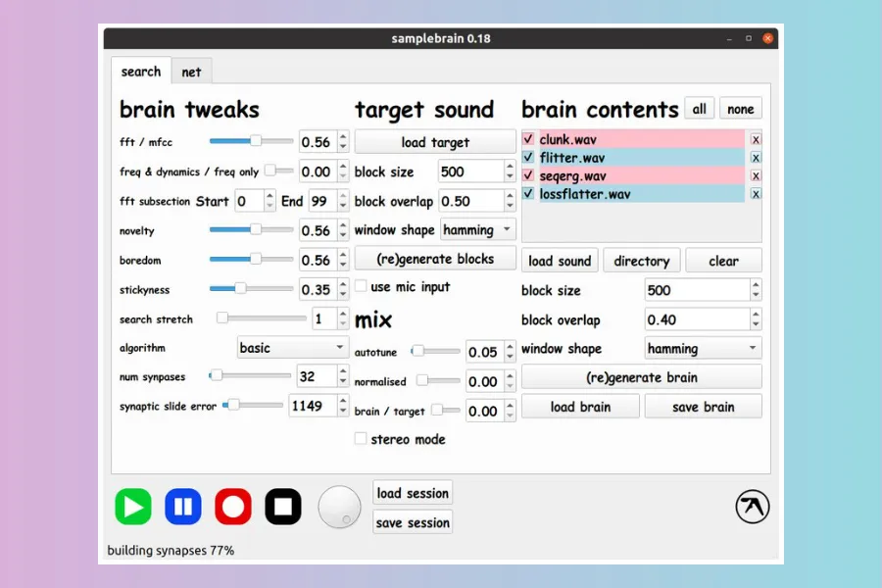Click the Aphex Twin logo icon
This screenshot has height=588, width=882.
753,507
